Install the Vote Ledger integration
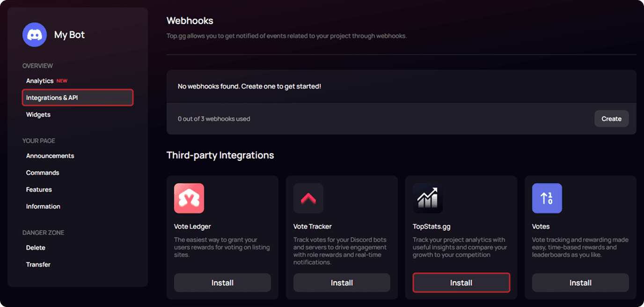Viewport: 644px width, 307px height. [222, 283]
